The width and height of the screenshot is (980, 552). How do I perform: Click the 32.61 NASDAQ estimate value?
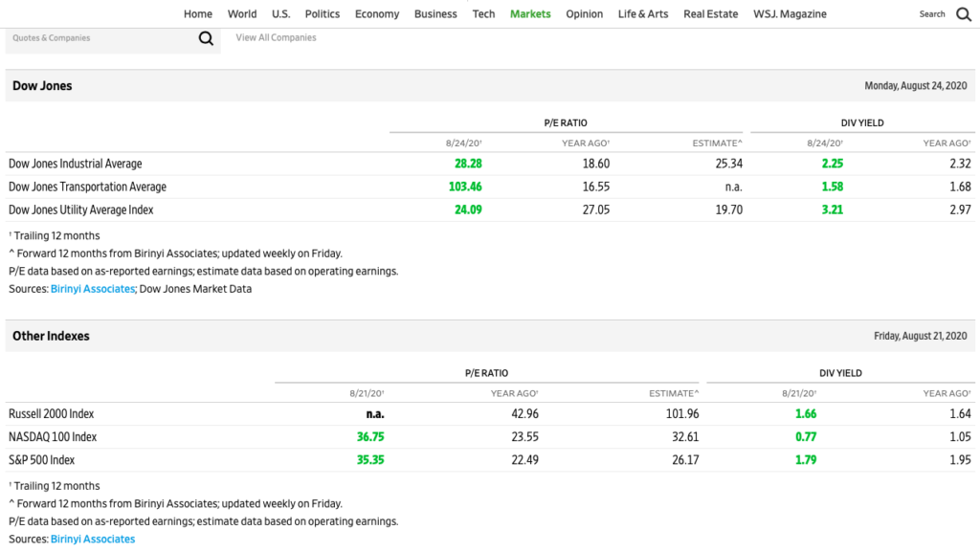click(685, 437)
